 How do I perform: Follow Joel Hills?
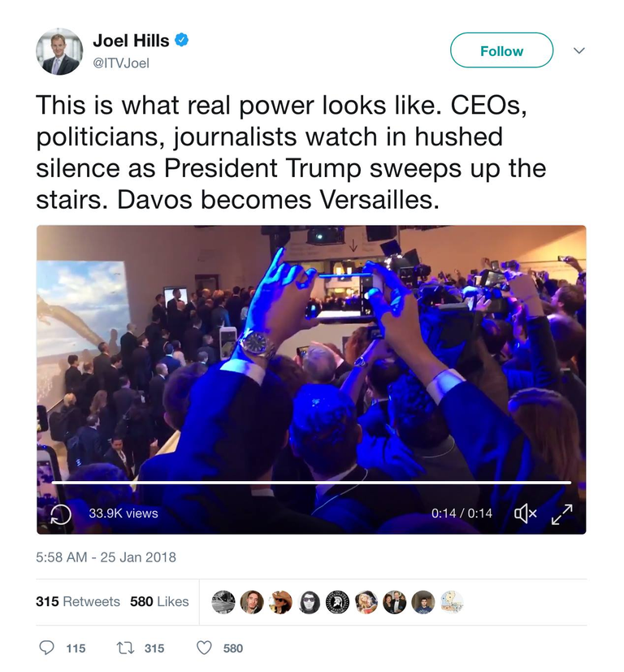pyautogui.click(x=501, y=50)
